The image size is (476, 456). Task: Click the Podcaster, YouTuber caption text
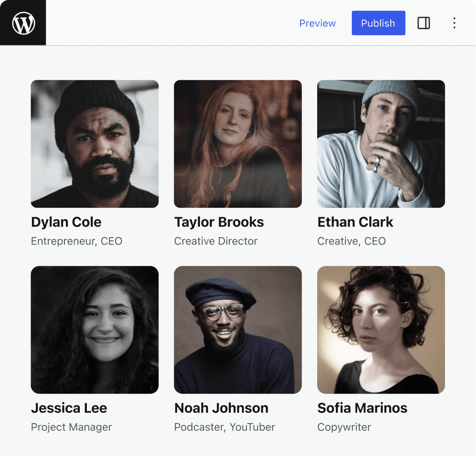pyautogui.click(x=224, y=427)
